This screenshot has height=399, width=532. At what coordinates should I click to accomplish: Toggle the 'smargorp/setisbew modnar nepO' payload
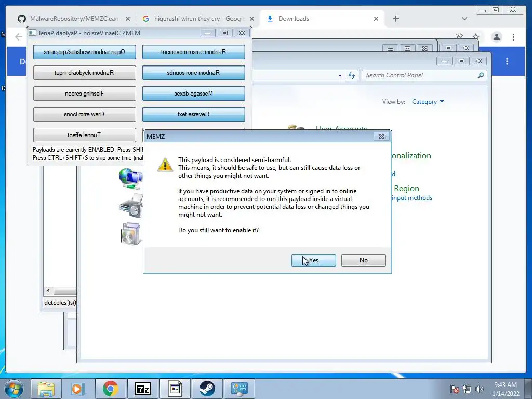(x=85, y=52)
